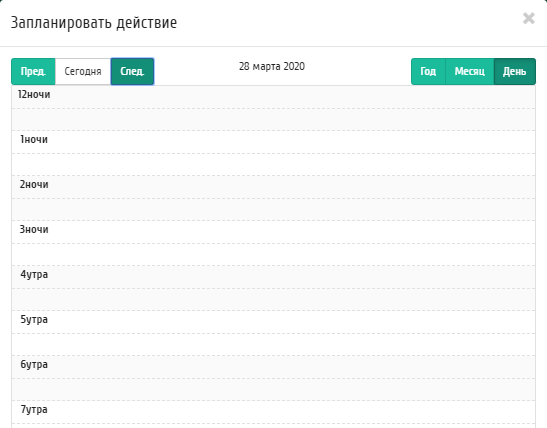Select the 12ночи time slot
Image resolution: width=547 pixels, height=428 pixels.
pos(274,97)
